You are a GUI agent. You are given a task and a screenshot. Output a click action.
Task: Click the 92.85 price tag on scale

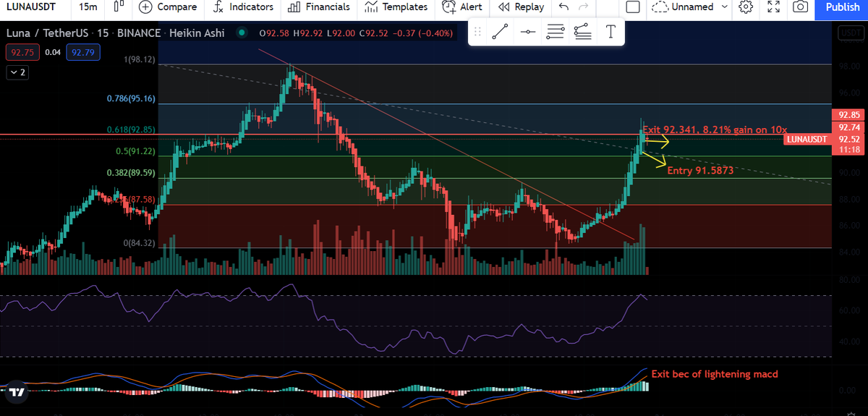pos(848,115)
